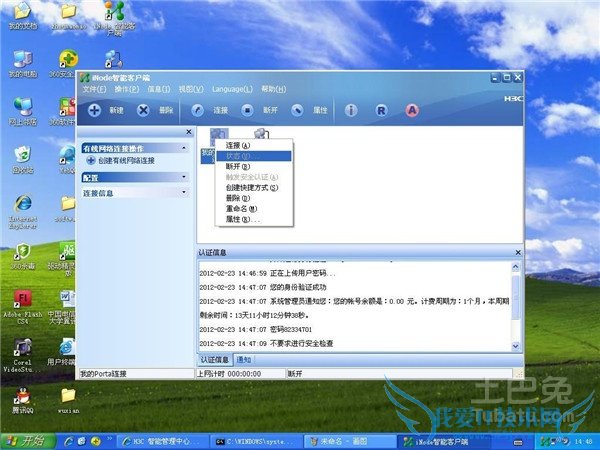This screenshot has width=600, height=450.
Task: Click the 连接 (Connect) toolbar icon
Action: [x=197, y=110]
